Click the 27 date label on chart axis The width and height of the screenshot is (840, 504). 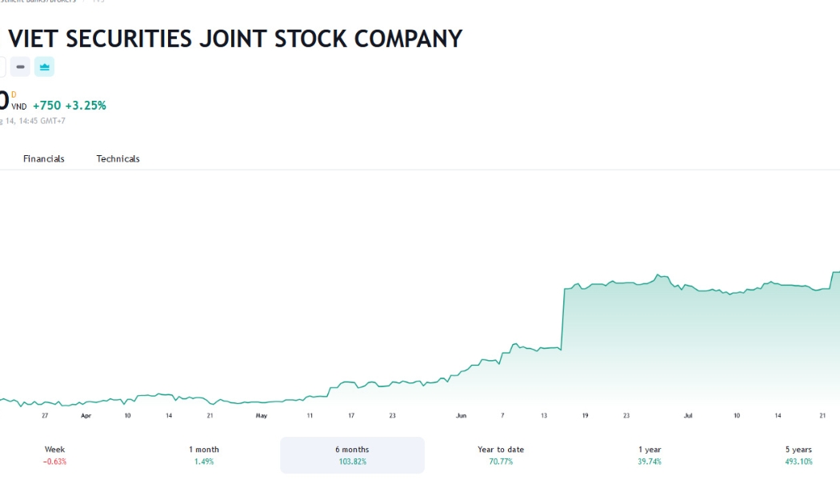[45, 416]
